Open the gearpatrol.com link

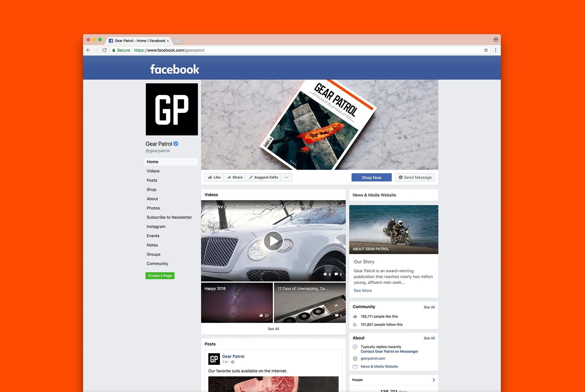point(373,359)
